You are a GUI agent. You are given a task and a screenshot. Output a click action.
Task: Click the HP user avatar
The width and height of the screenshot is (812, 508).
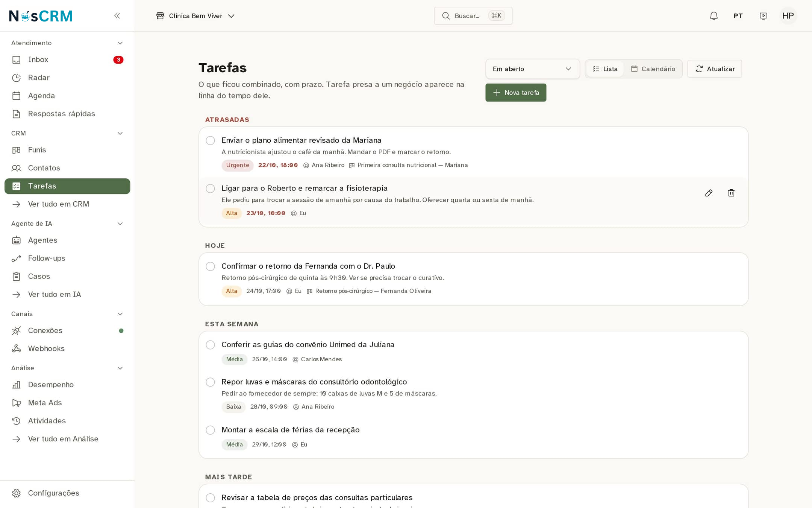click(x=788, y=16)
